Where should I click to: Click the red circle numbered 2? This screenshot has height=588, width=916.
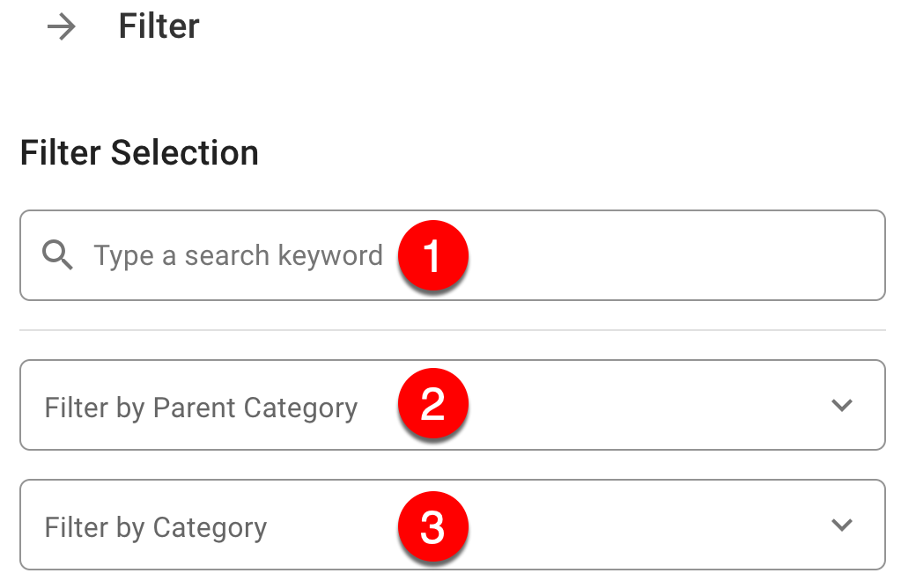(432, 405)
